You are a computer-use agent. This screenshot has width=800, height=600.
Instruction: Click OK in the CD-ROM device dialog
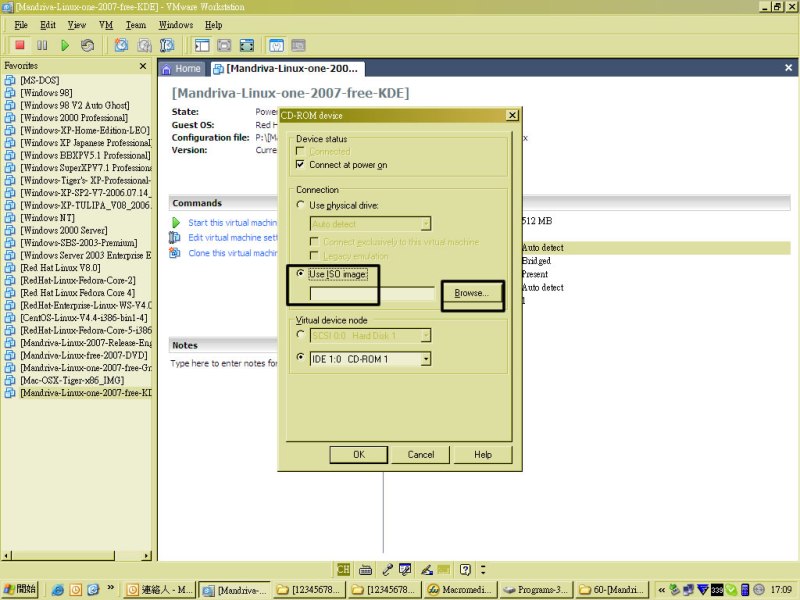tap(359, 455)
